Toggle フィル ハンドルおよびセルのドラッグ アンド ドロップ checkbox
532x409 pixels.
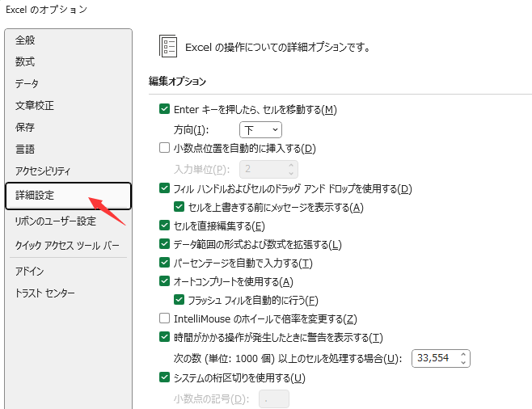pyautogui.click(x=165, y=188)
